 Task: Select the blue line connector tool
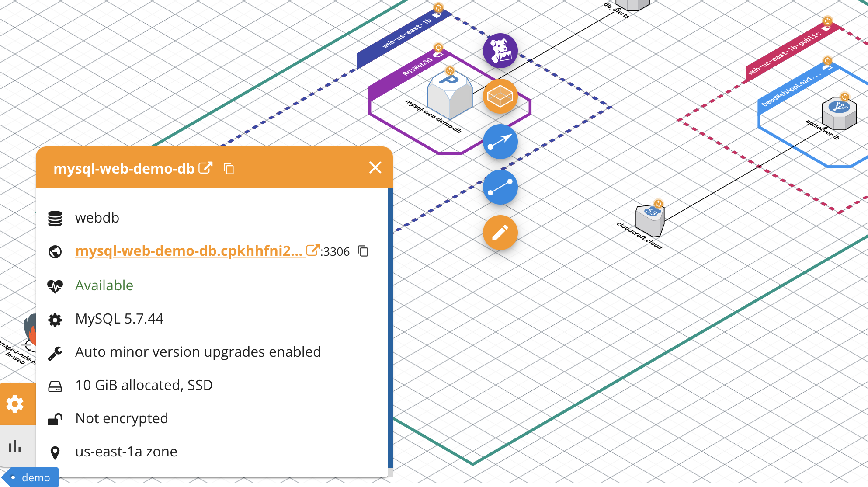(x=500, y=187)
